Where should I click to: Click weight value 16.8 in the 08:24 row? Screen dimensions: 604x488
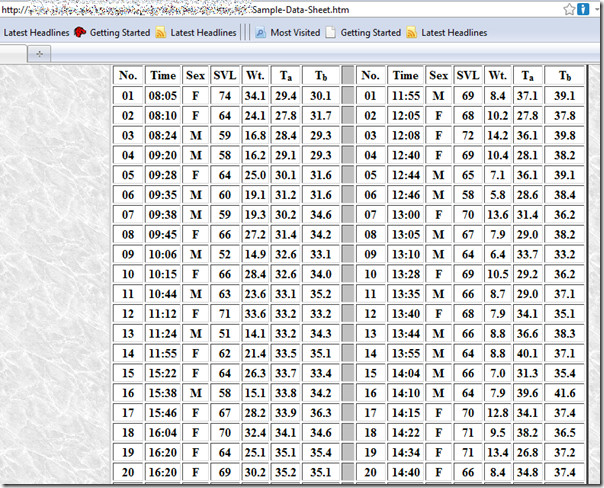255,135
